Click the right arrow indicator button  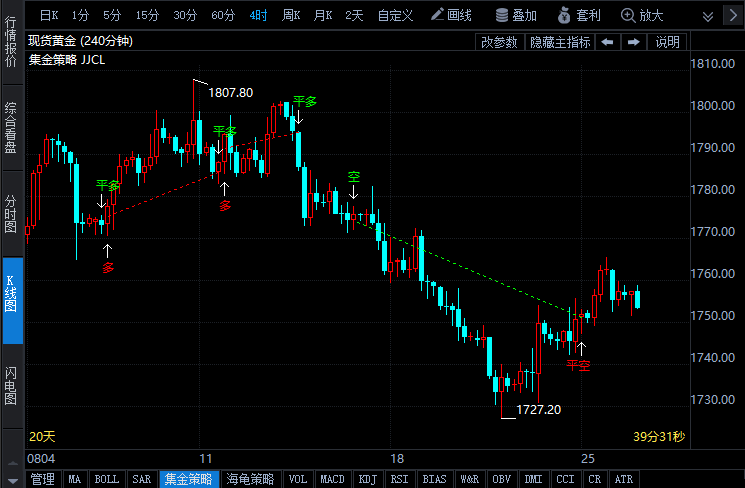(633, 42)
